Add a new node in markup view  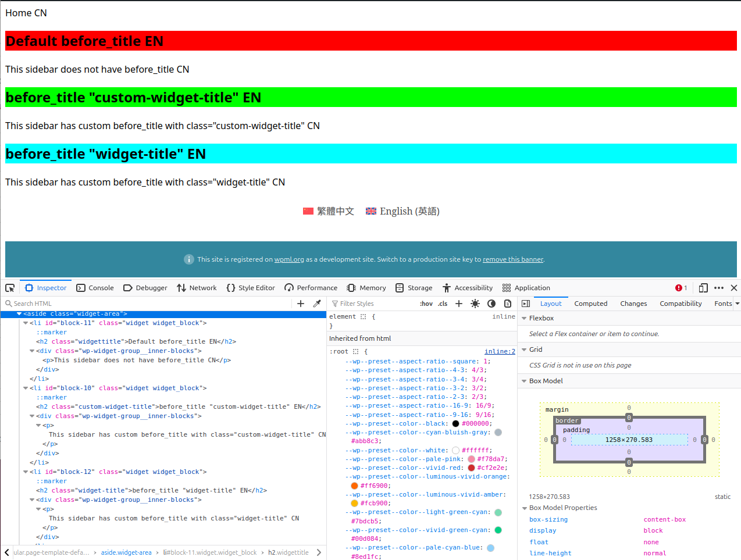tap(301, 304)
